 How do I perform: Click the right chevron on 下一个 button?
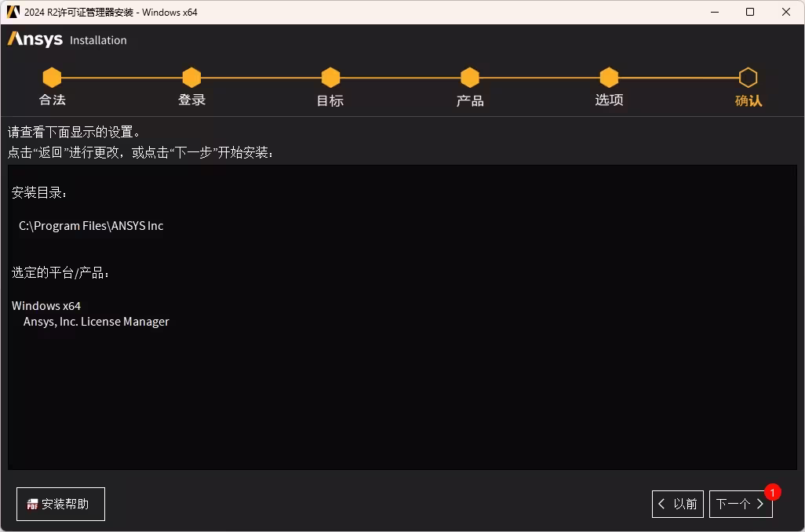click(760, 504)
